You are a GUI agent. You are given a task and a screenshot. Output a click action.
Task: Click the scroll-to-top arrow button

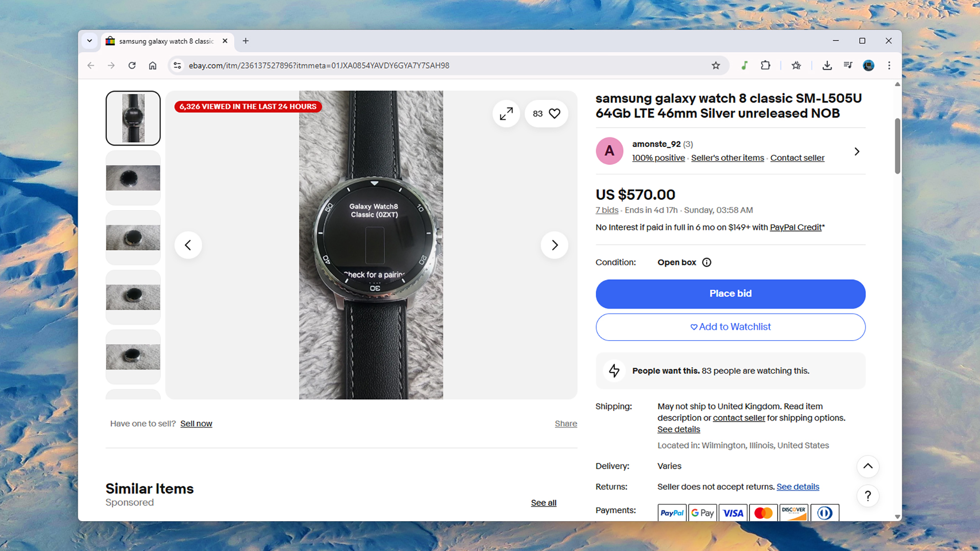(x=868, y=466)
